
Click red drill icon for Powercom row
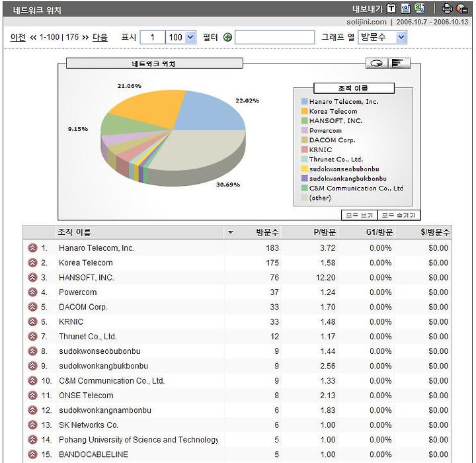32,292
